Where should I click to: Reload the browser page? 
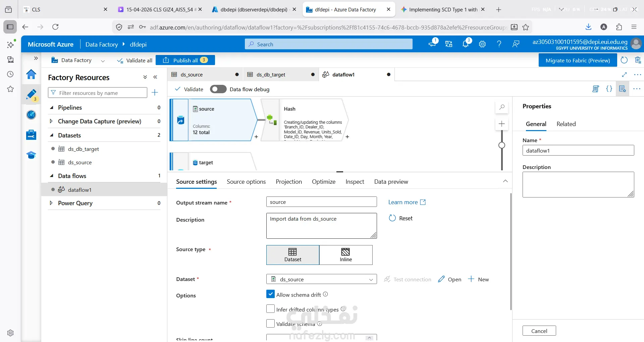click(x=55, y=27)
